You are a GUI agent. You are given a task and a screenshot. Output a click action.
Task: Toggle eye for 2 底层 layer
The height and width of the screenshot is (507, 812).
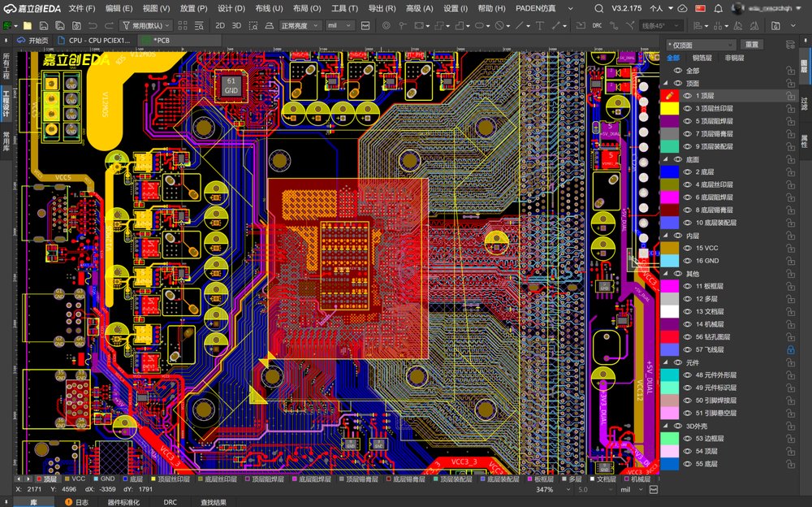click(x=687, y=171)
